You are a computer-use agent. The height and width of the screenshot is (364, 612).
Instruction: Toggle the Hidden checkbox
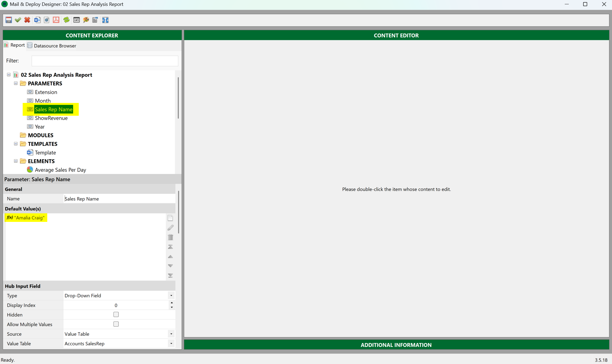[116, 315]
